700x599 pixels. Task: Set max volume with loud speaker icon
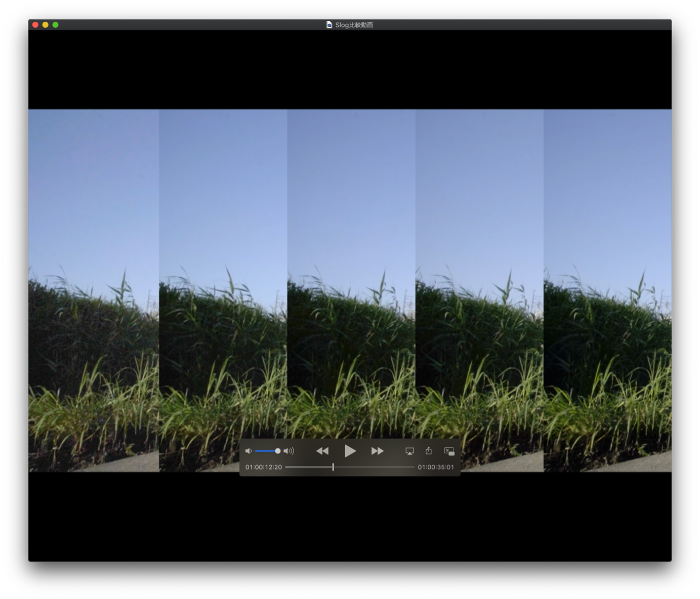pos(289,451)
